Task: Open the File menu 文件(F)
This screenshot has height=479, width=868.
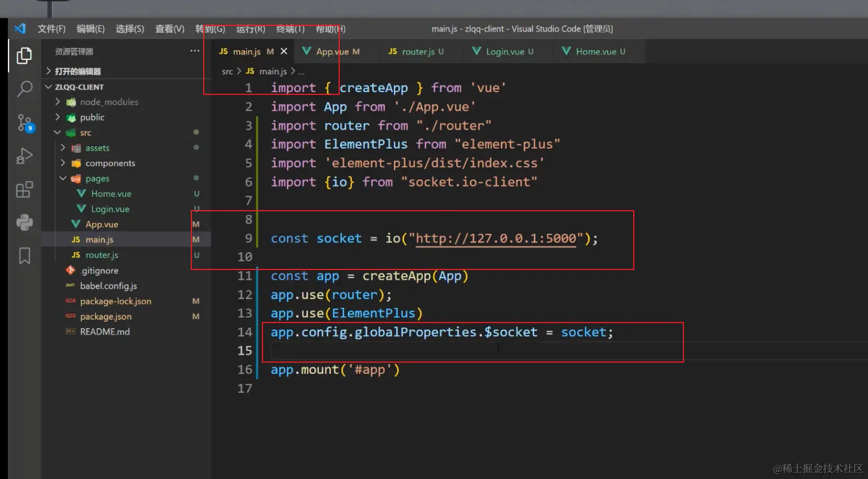Action: [x=51, y=29]
